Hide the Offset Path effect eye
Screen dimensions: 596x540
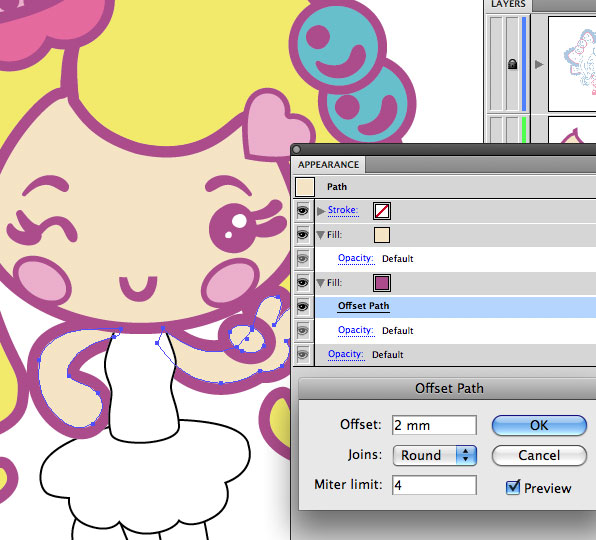pyautogui.click(x=303, y=306)
